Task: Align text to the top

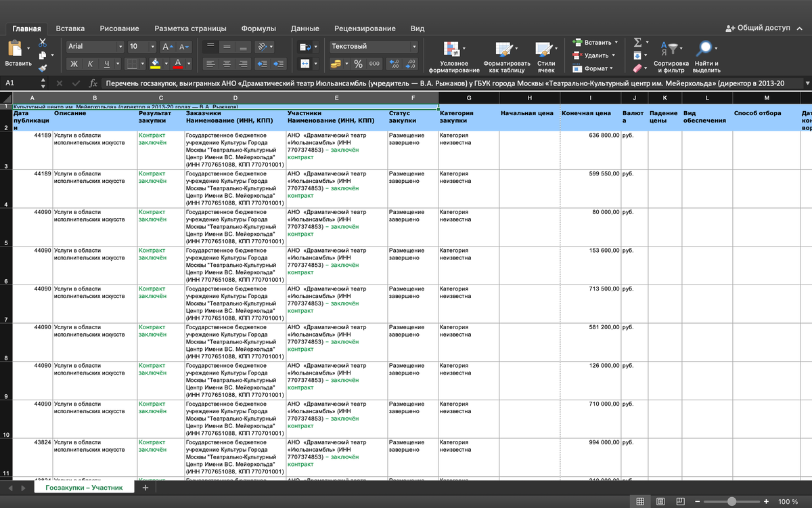Action: (210, 46)
